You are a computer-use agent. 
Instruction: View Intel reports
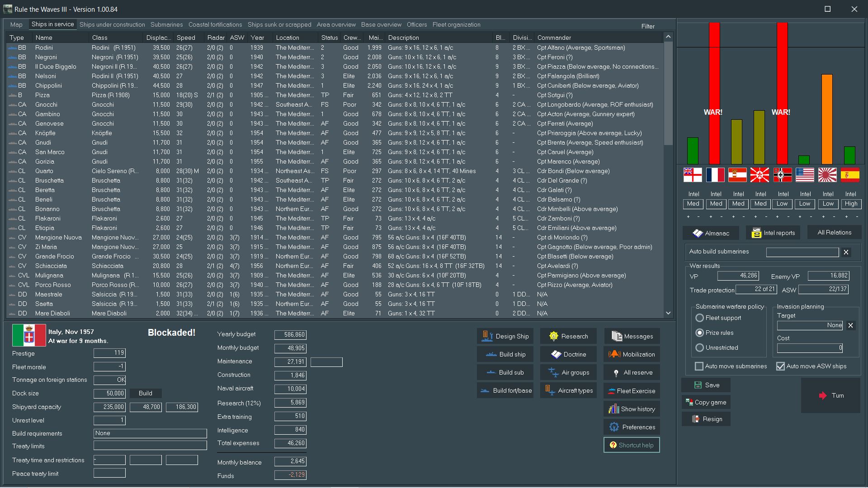(x=773, y=233)
